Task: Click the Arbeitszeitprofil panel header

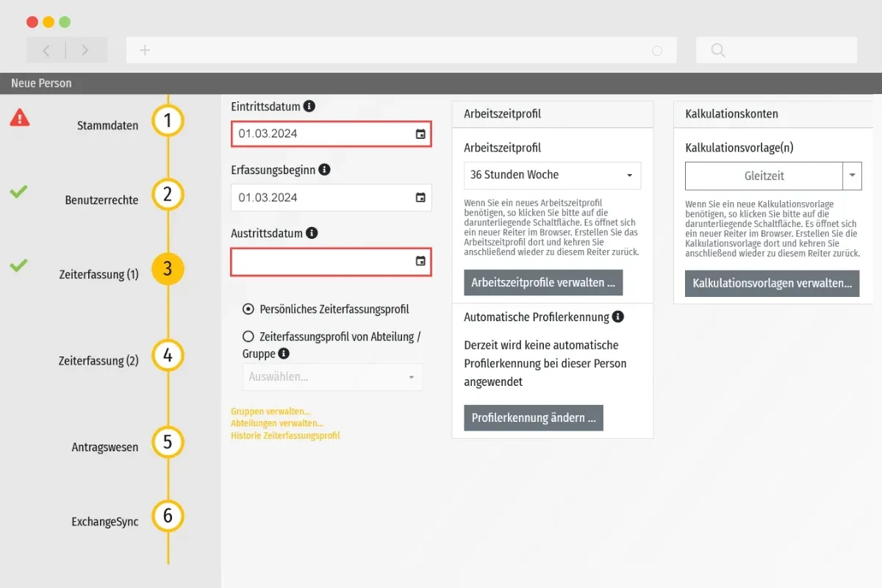Action: 553,114
